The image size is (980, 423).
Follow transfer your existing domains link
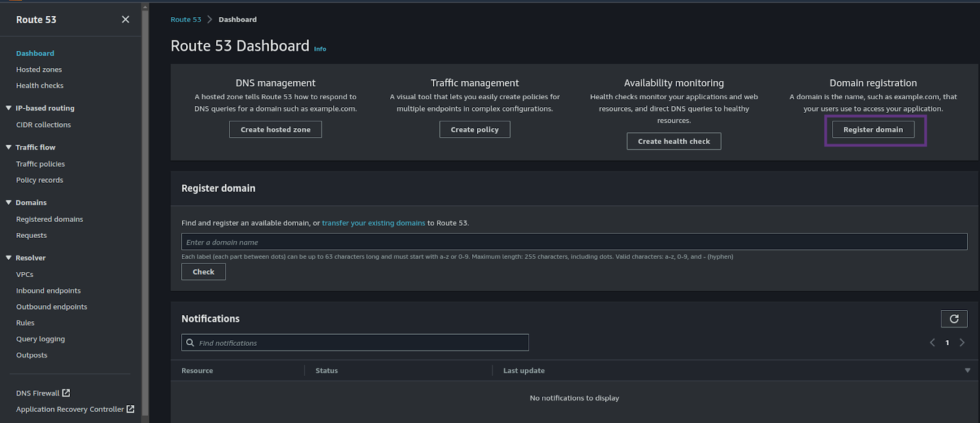tap(374, 223)
